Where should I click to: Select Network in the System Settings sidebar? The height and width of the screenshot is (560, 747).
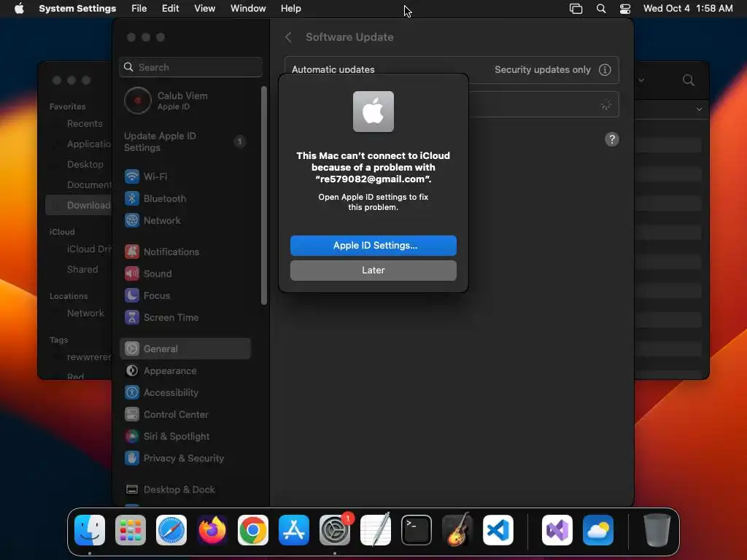pyautogui.click(x=185, y=220)
